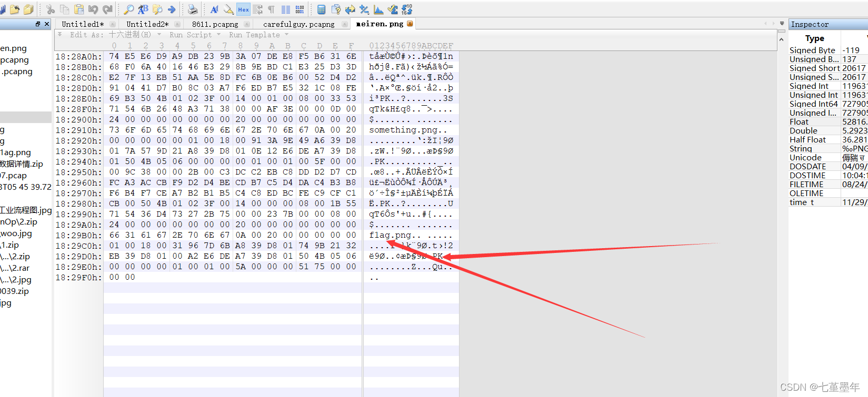Viewport: 868px width, 397px height.
Task: Click the Goto arrow icon
Action: click(172, 9)
